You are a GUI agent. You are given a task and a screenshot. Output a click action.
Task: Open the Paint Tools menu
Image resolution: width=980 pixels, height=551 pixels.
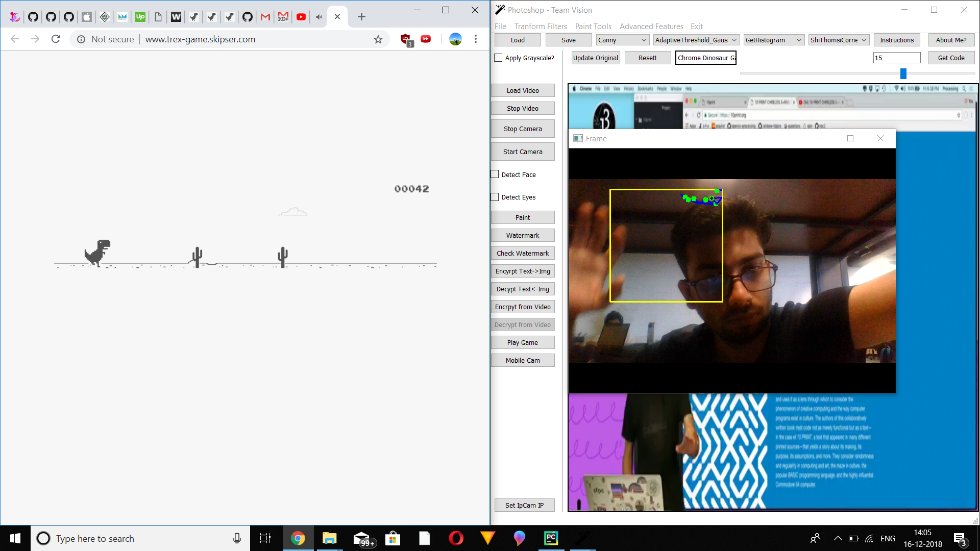[x=593, y=27]
